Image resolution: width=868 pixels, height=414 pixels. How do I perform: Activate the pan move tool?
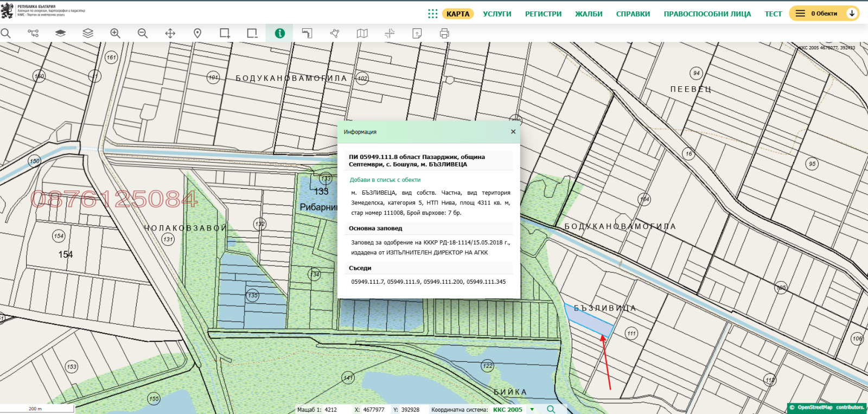coord(170,33)
